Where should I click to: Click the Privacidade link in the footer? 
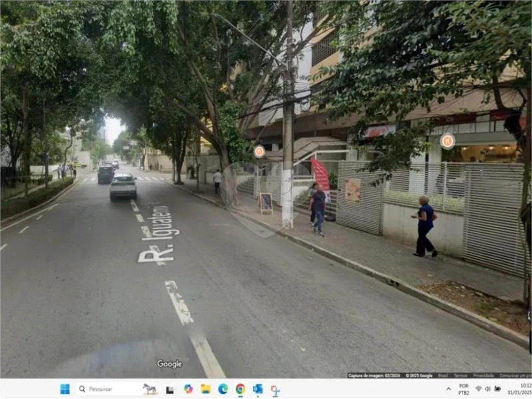pos(484,376)
